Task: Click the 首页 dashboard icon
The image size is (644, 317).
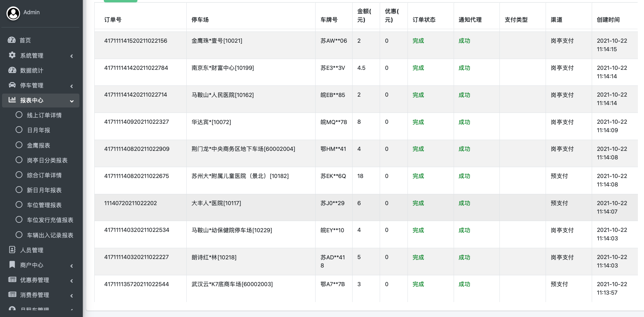Action: click(x=12, y=40)
